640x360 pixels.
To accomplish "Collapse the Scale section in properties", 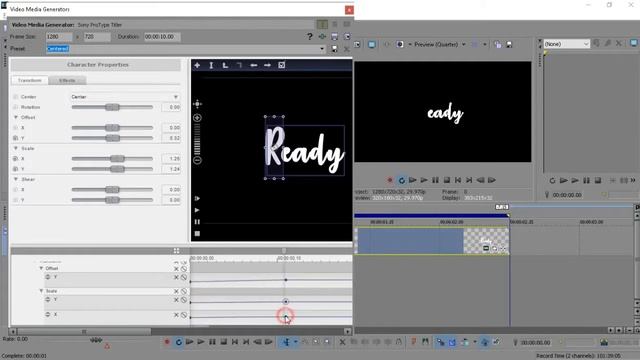I will 16,149.
